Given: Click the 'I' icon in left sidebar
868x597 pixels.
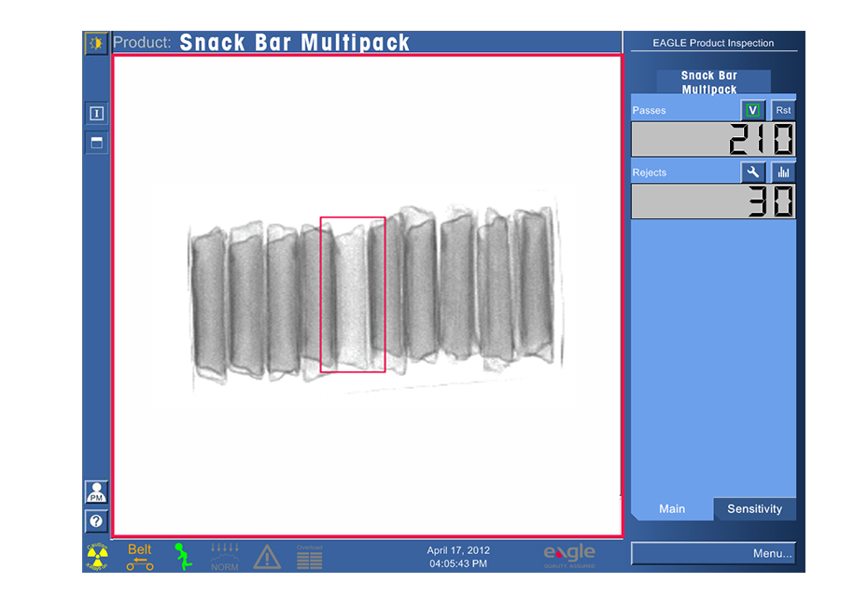Looking at the screenshot, I should (97, 113).
